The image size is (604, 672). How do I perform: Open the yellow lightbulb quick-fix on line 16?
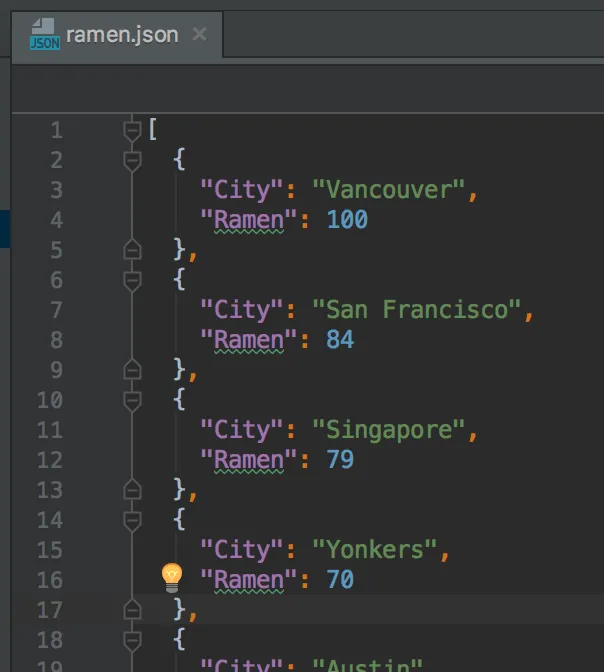tap(172, 578)
